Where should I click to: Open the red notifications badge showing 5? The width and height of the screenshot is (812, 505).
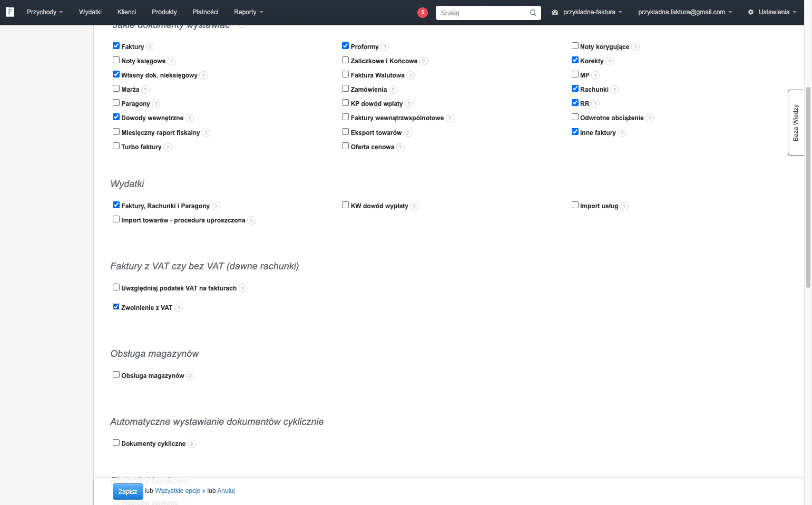(x=423, y=13)
